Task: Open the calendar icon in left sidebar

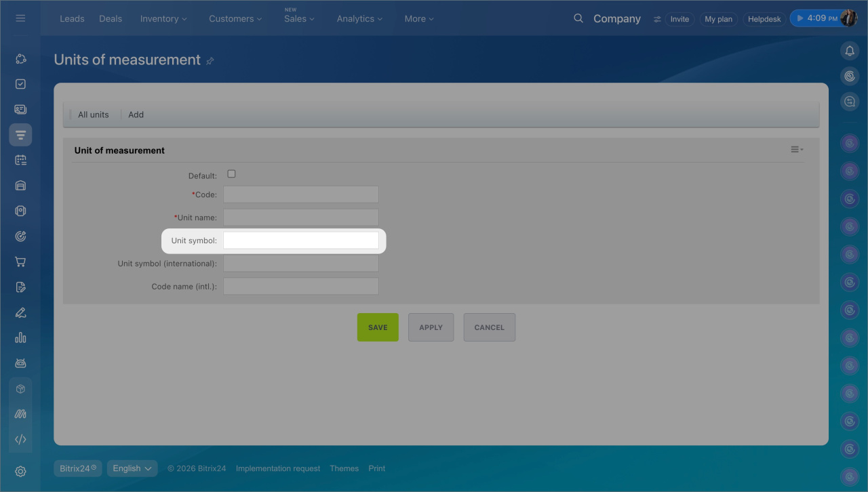Action: click(20, 160)
